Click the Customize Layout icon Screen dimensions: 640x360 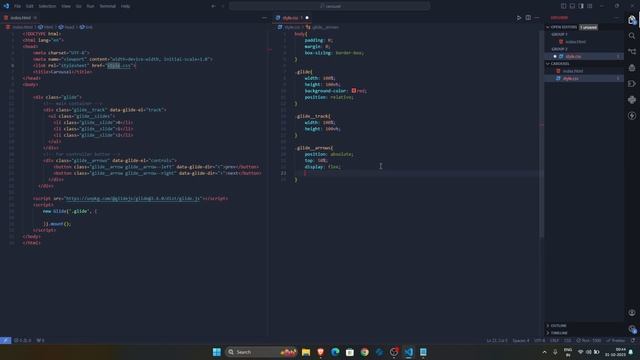590,6
